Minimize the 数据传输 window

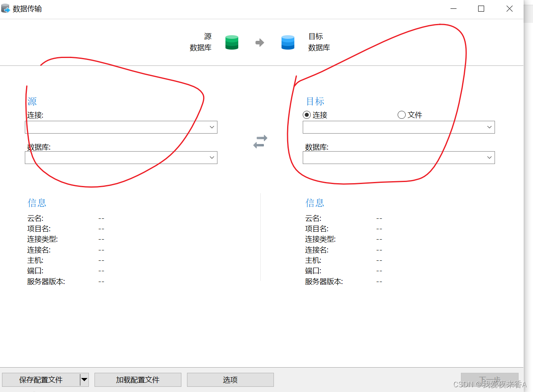click(454, 8)
